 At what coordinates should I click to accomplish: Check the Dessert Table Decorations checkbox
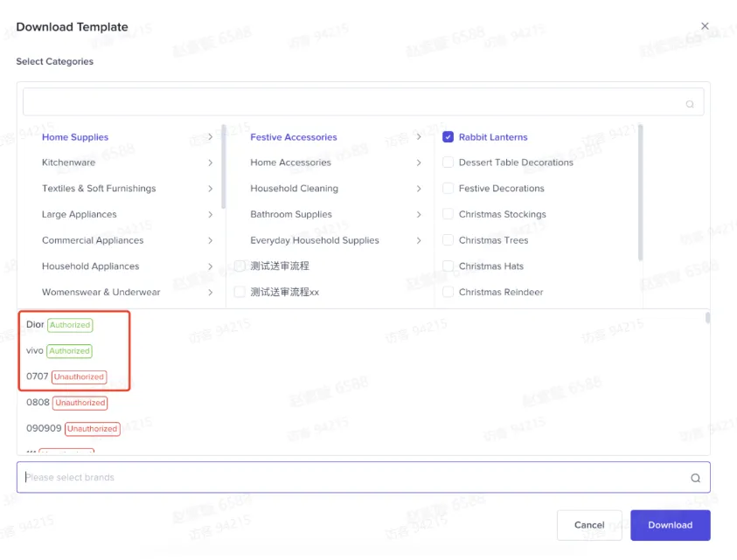click(x=448, y=162)
